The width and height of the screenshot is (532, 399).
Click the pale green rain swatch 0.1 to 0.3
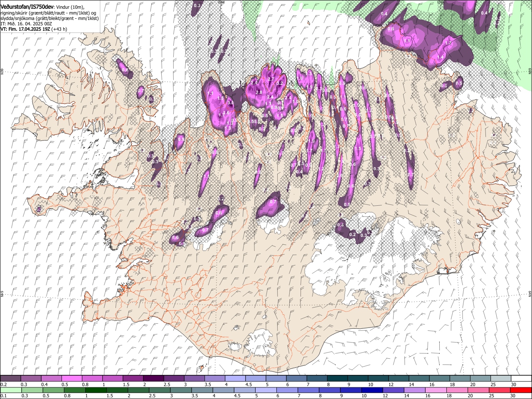tap(11, 390)
